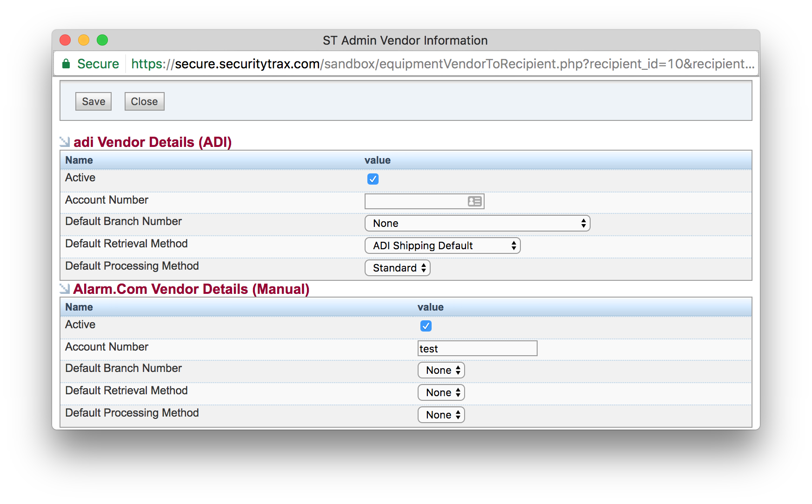Open ADI Default Branch Number dropdown
Screen dimensions: 812x504
tap(478, 223)
